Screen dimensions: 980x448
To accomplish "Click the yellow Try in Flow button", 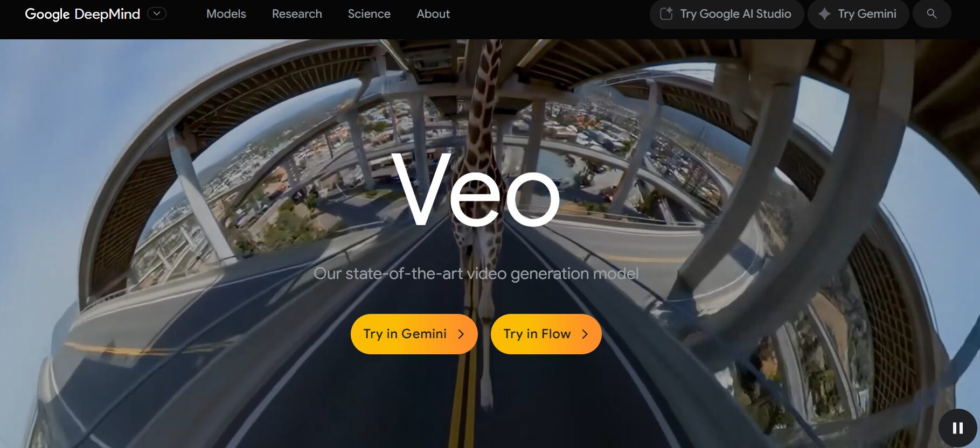I will [x=546, y=334].
